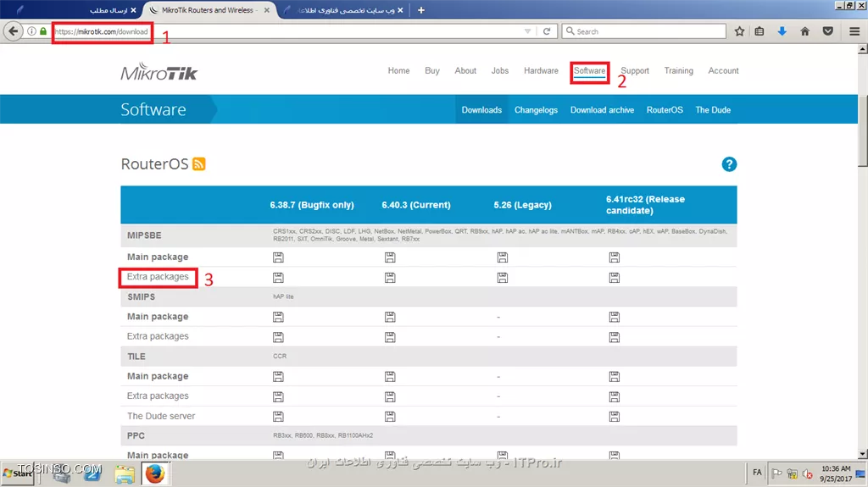Download SMIPS Extra packages 6.40.3
Image resolution: width=868 pixels, height=487 pixels.
390,337
